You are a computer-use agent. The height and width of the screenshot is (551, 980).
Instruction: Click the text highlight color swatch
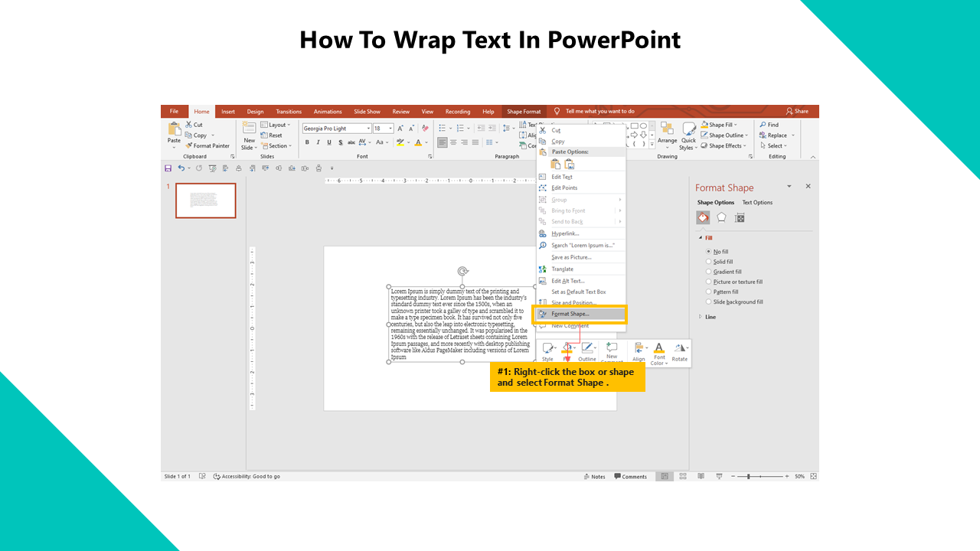pos(400,142)
